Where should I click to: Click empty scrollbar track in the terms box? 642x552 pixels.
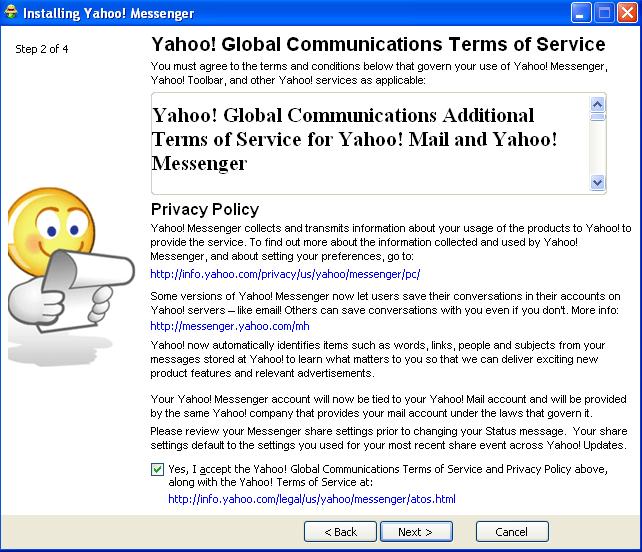pos(598,150)
